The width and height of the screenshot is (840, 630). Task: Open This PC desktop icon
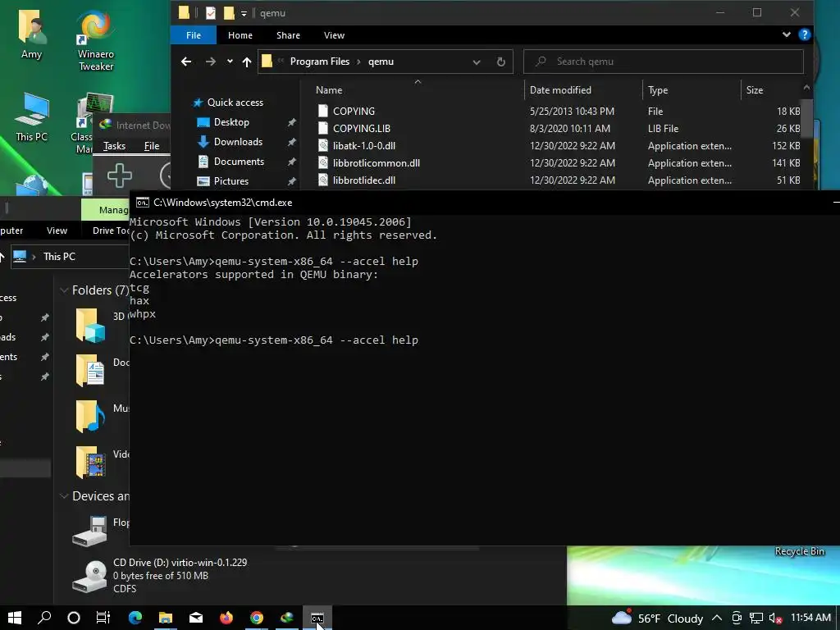pyautogui.click(x=32, y=117)
